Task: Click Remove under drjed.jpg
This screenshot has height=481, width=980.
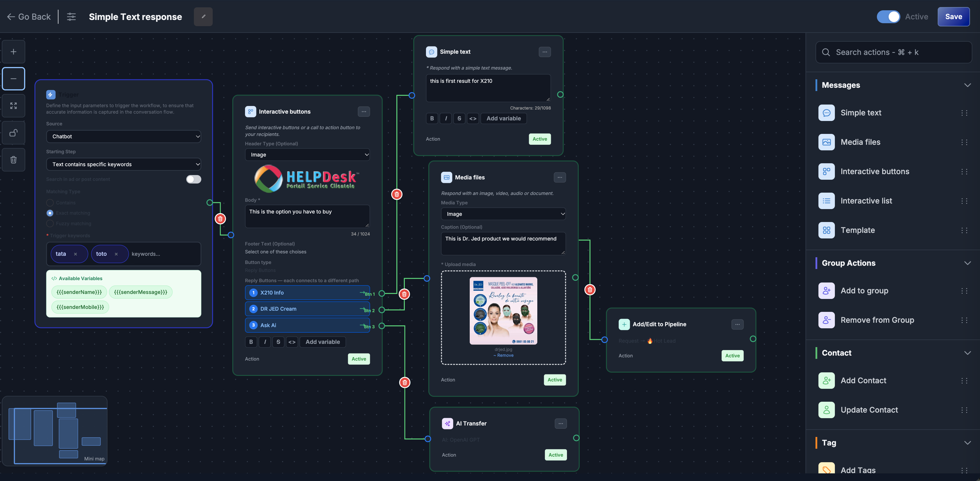Action: tap(503, 356)
